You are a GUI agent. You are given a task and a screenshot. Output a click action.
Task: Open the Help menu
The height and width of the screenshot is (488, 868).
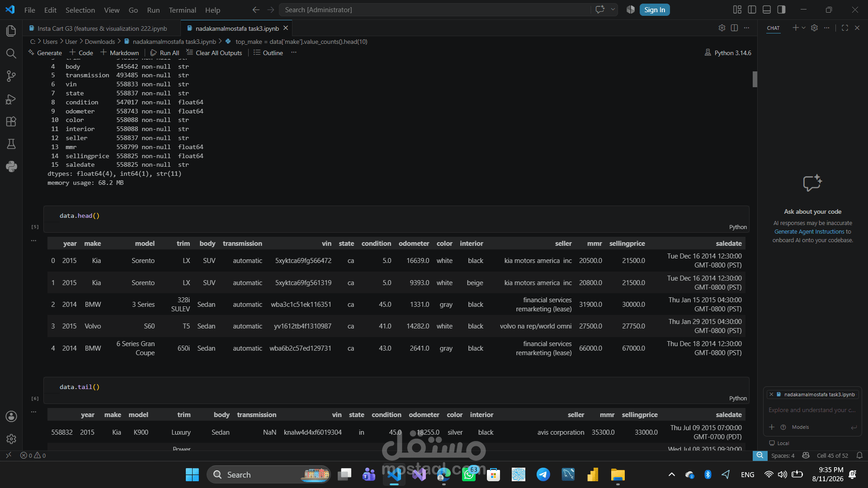pyautogui.click(x=212, y=10)
